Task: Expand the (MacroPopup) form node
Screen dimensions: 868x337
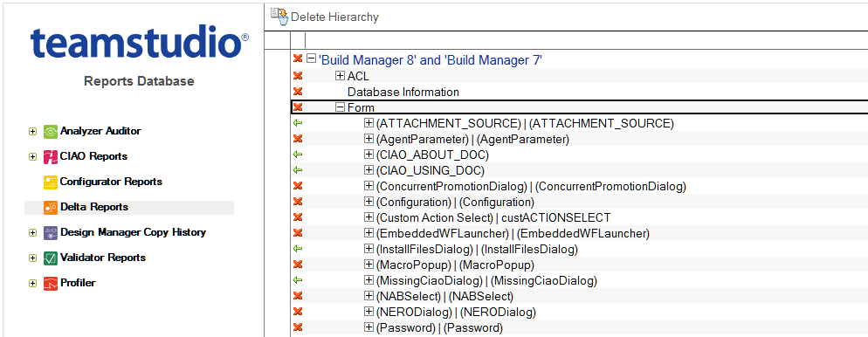Action: coord(369,265)
